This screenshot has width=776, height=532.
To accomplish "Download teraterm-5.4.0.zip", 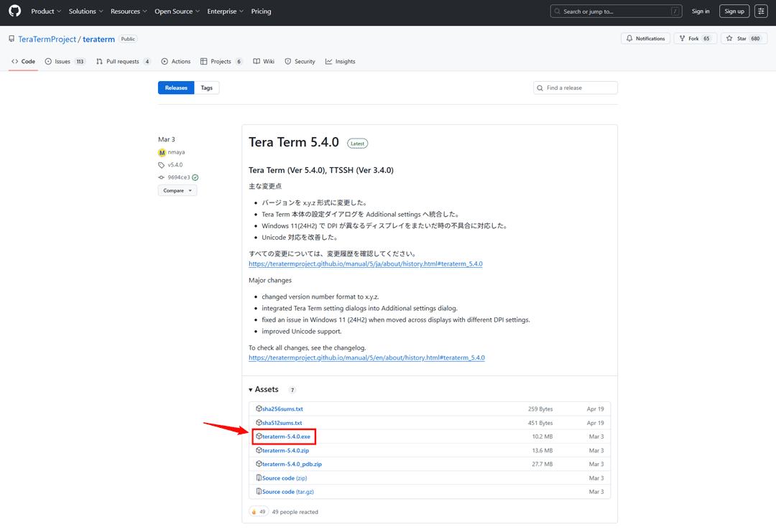I will click(285, 450).
